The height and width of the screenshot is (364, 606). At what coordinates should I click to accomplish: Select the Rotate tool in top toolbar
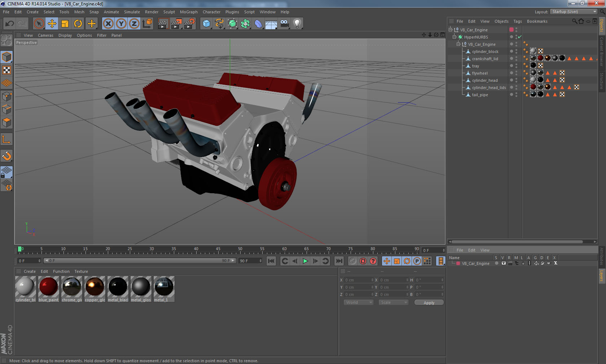[x=78, y=24]
